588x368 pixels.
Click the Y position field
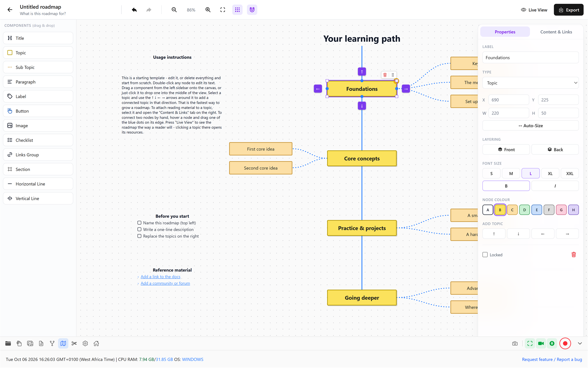click(x=558, y=100)
